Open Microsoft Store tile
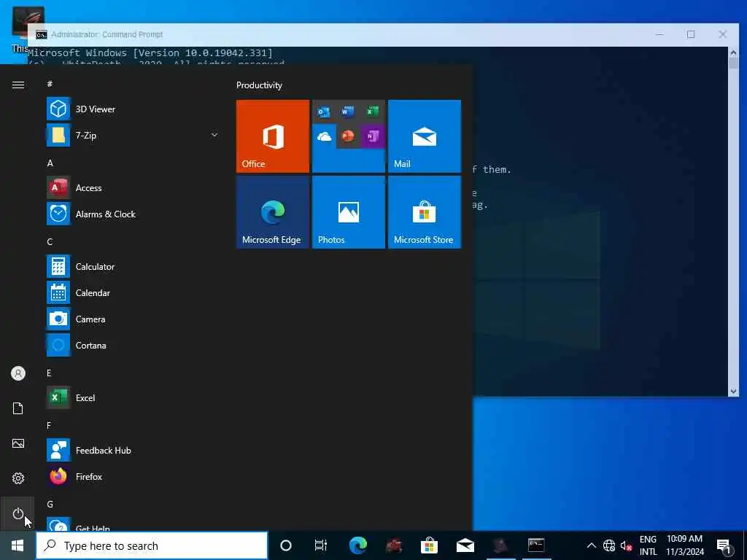 [x=425, y=212]
